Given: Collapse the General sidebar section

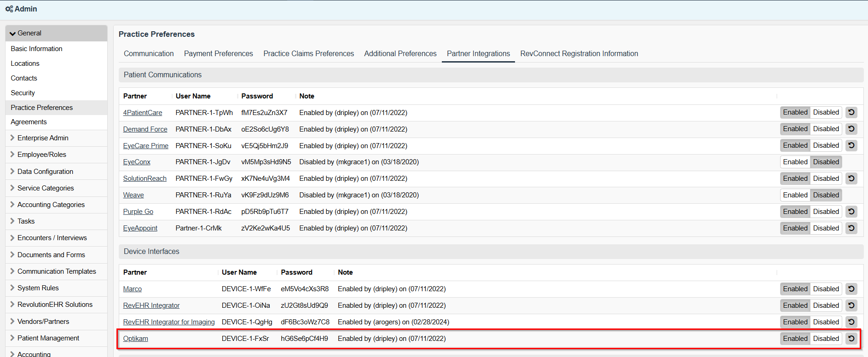Looking at the screenshot, I should point(13,34).
